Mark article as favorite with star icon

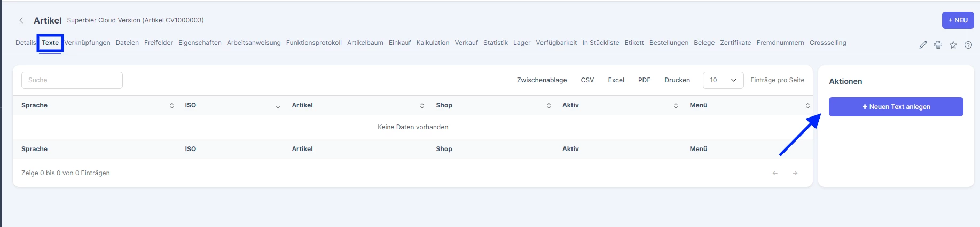pyautogui.click(x=953, y=45)
